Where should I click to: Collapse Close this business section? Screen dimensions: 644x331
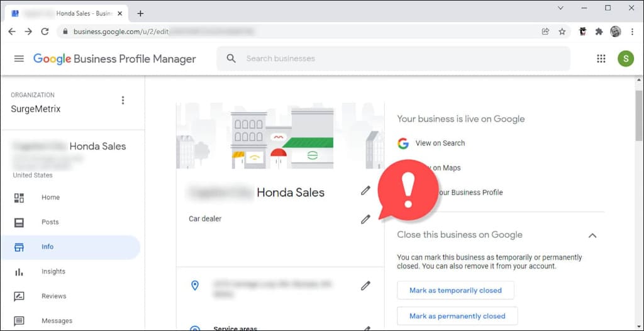pos(592,235)
